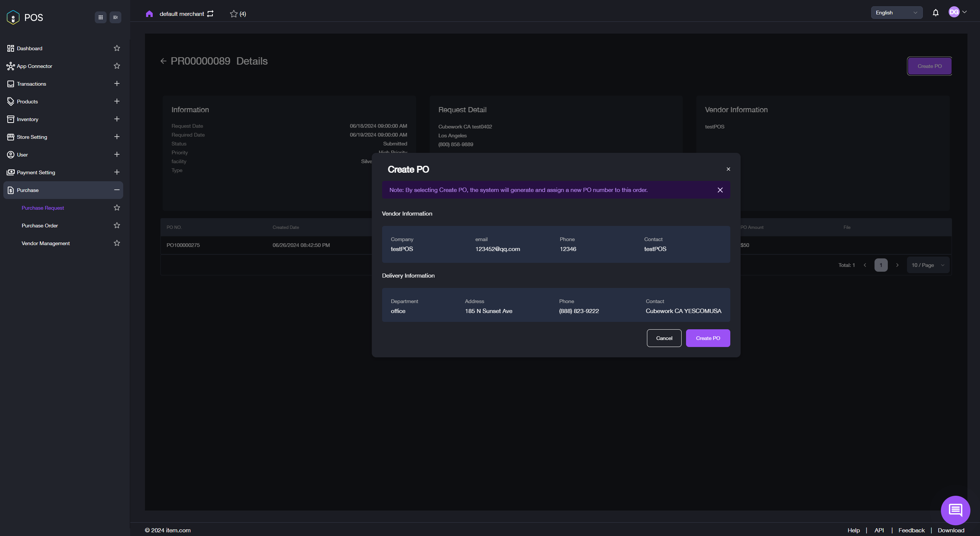Screen dimensions: 980x536
Task: Open the chat support bubble
Action: (955, 510)
